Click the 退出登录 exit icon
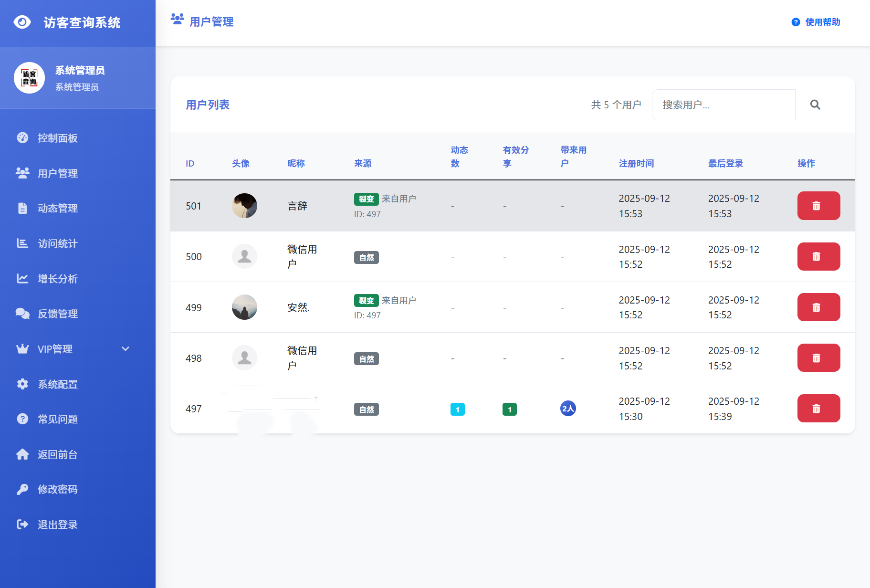The height and width of the screenshot is (588, 870). tap(22, 525)
